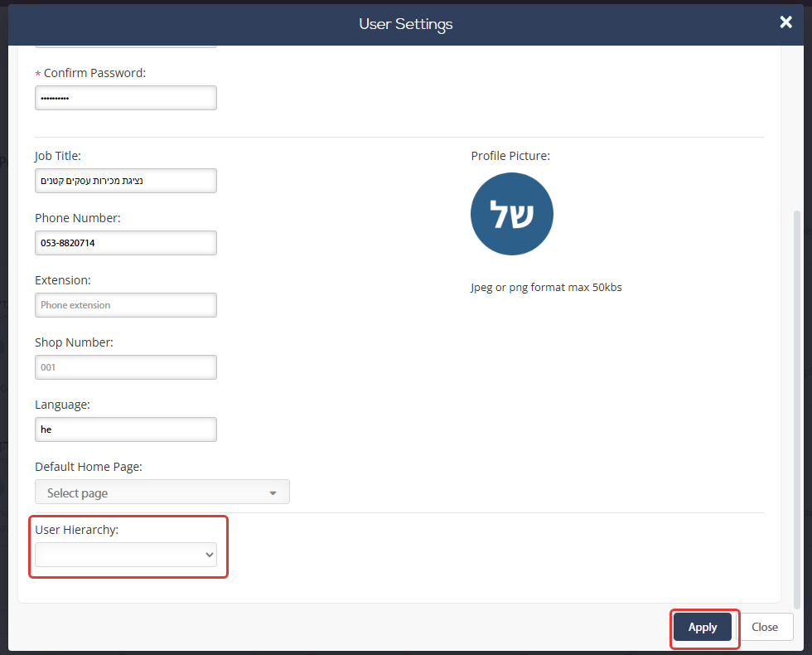
Task: Click the 'Default Home Page:' label
Action: [89, 467]
